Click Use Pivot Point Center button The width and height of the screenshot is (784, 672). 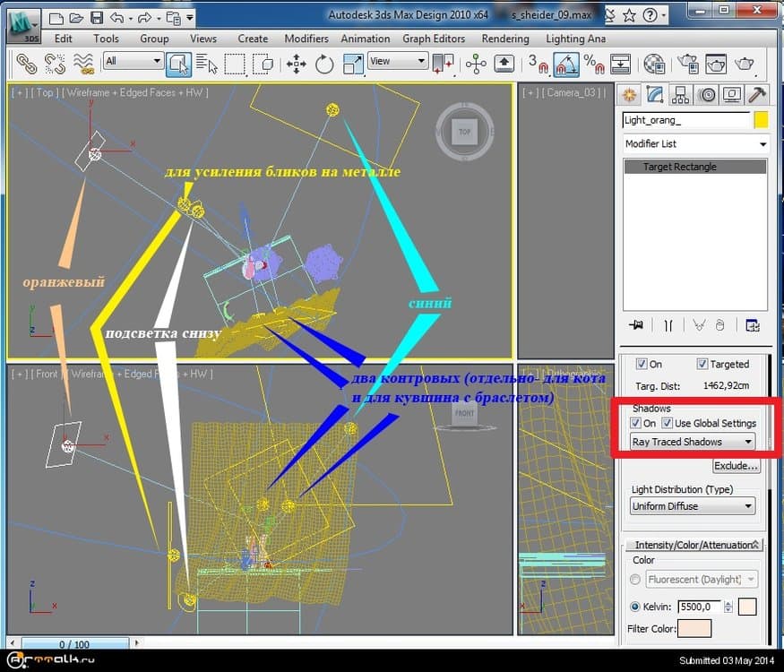[x=443, y=64]
